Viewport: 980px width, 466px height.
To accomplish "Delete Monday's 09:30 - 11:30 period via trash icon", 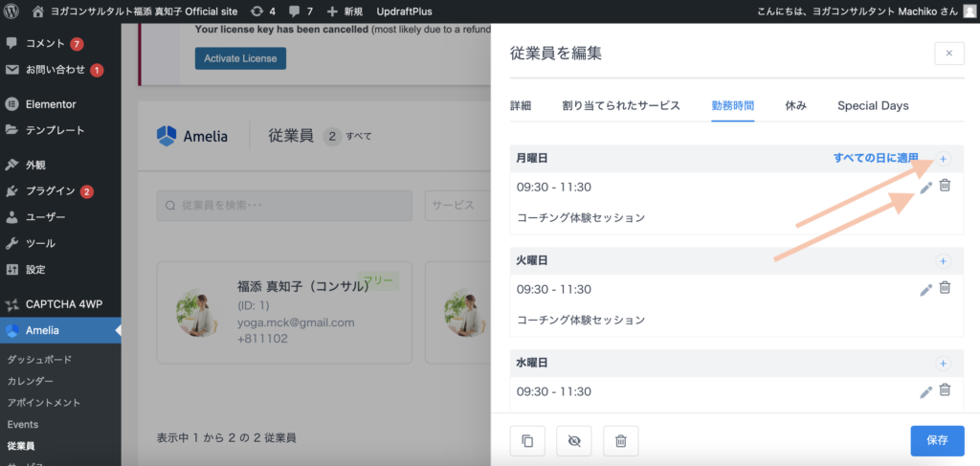I will pos(945,187).
